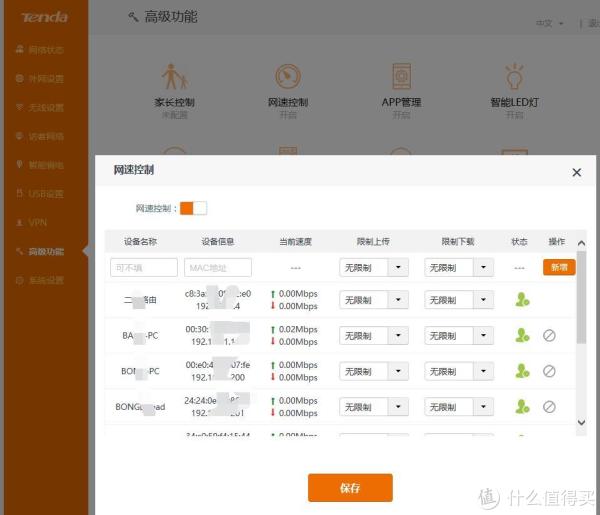
Task: Click the 限制上传 column header
Action: 373,241
